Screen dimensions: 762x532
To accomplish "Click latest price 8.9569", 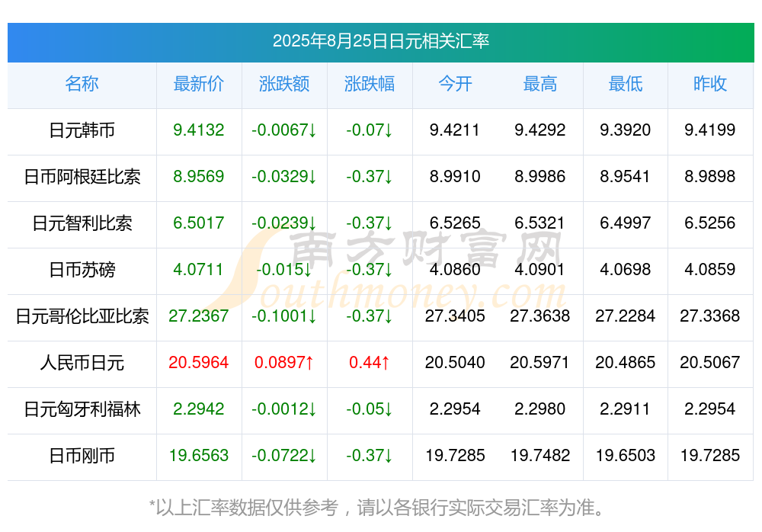I will pyautogui.click(x=199, y=176).
